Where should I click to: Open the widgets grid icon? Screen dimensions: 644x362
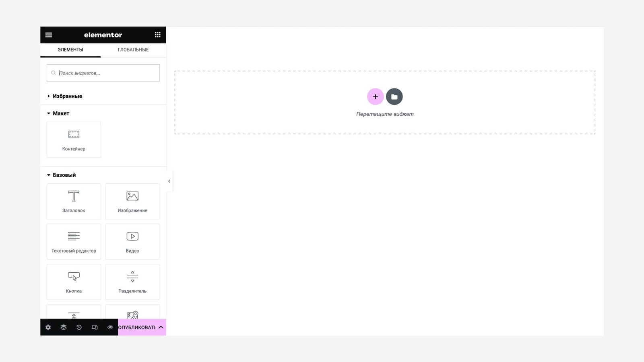(158, 35)
